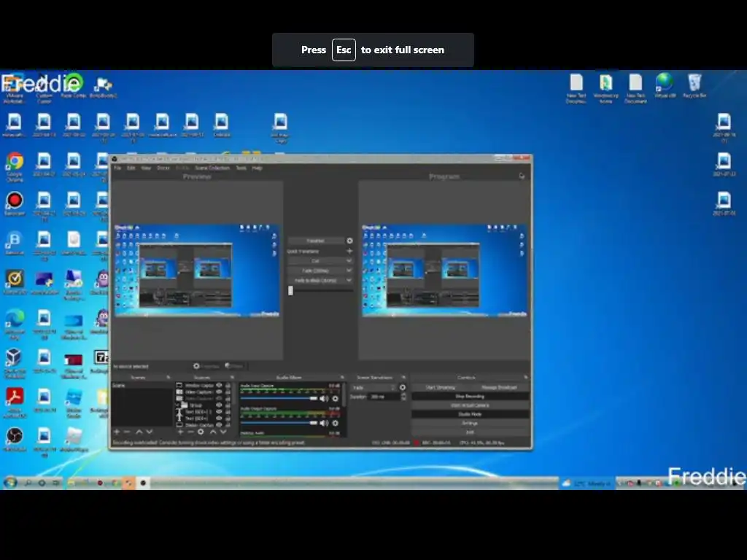The width and height of the screenshot is (747, 560).
Task: Open the Tools menu in OBS
Action: [x=241, y=168]
